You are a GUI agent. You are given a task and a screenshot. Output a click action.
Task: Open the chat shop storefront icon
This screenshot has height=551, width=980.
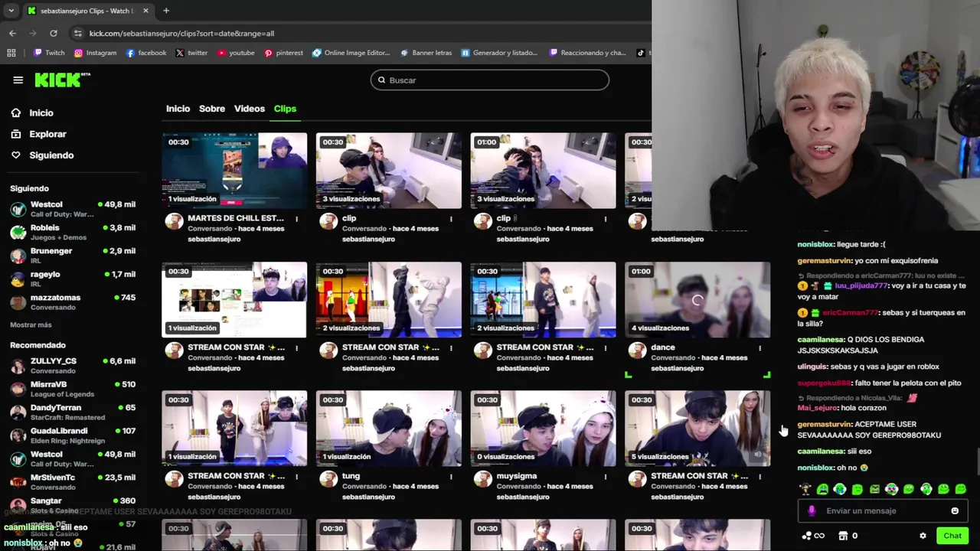pyautogui.click(x=843, y=536)
